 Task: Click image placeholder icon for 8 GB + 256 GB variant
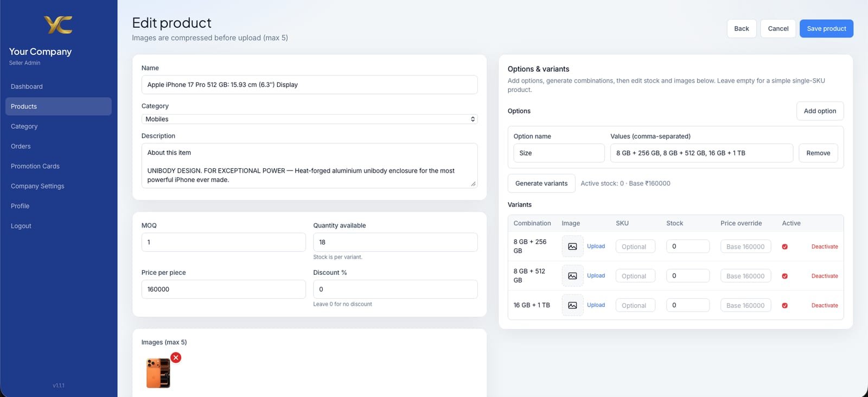pos(572,247)
